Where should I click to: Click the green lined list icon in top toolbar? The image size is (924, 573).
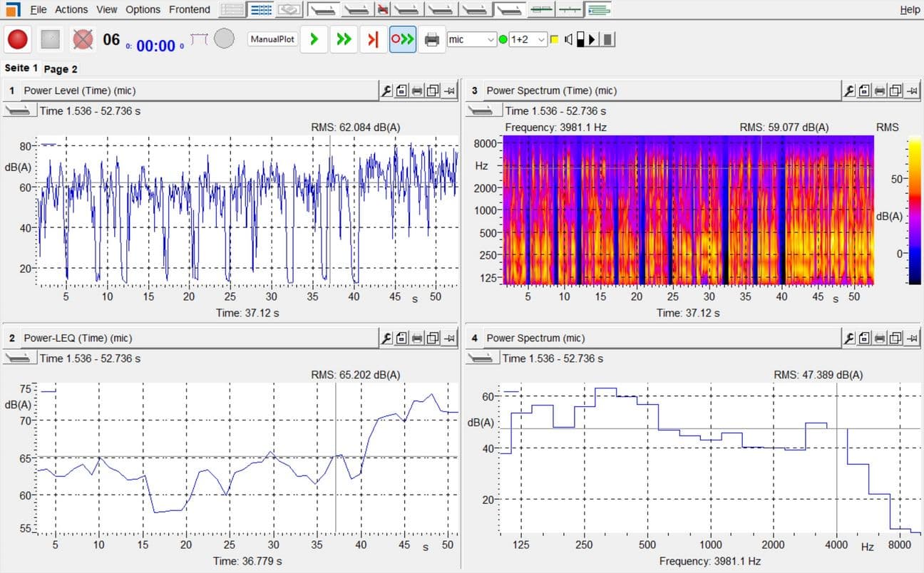(600, 9)
